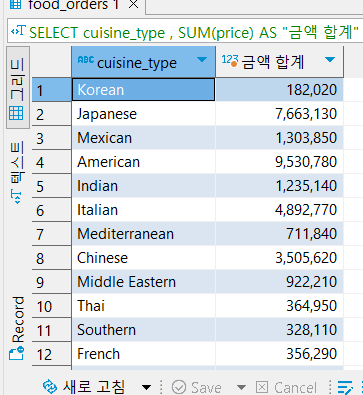Viewport: 363px width, 395px height.
Task: Select row number 1 header
Action: pos(52,90)
